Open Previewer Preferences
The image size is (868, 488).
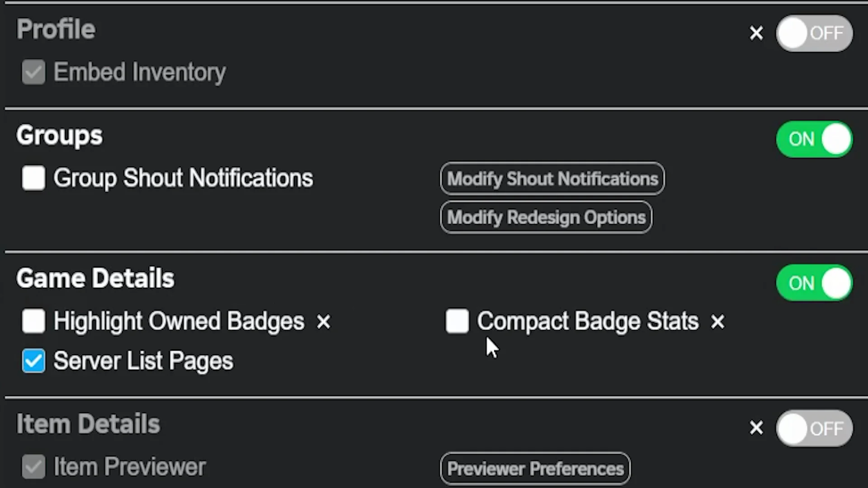pos(535,469)
